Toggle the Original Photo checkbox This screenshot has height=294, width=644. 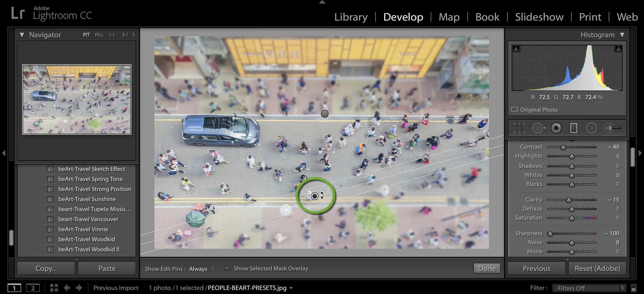coord(514,110)
